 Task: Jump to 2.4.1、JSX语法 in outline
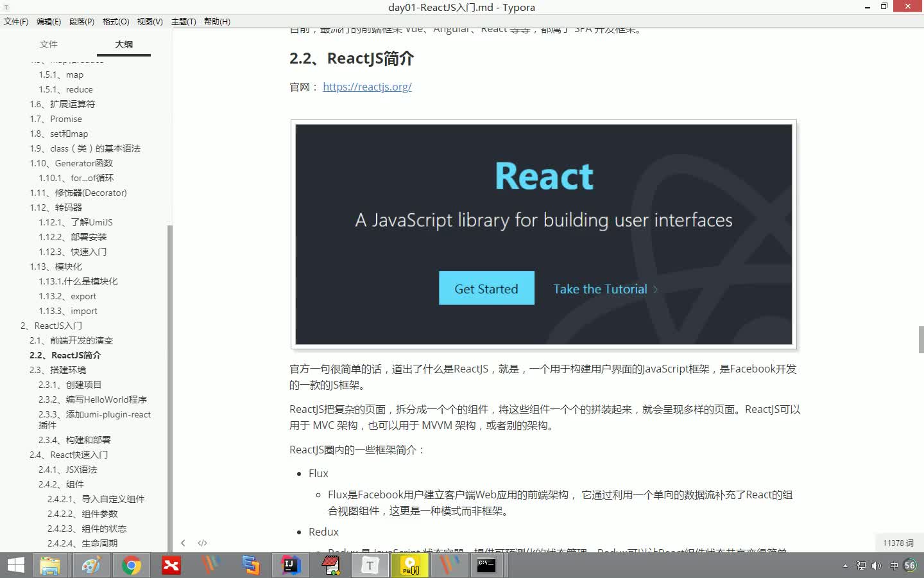(x=68, y=469)
